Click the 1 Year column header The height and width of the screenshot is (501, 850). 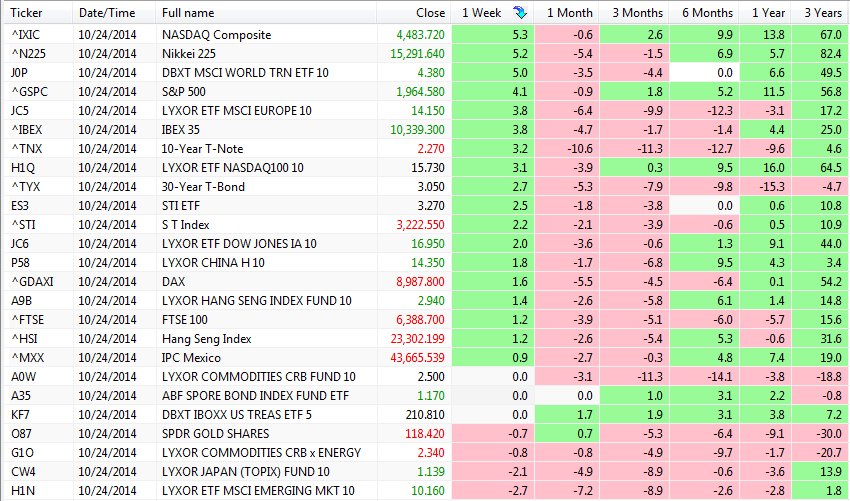point(768,13)
